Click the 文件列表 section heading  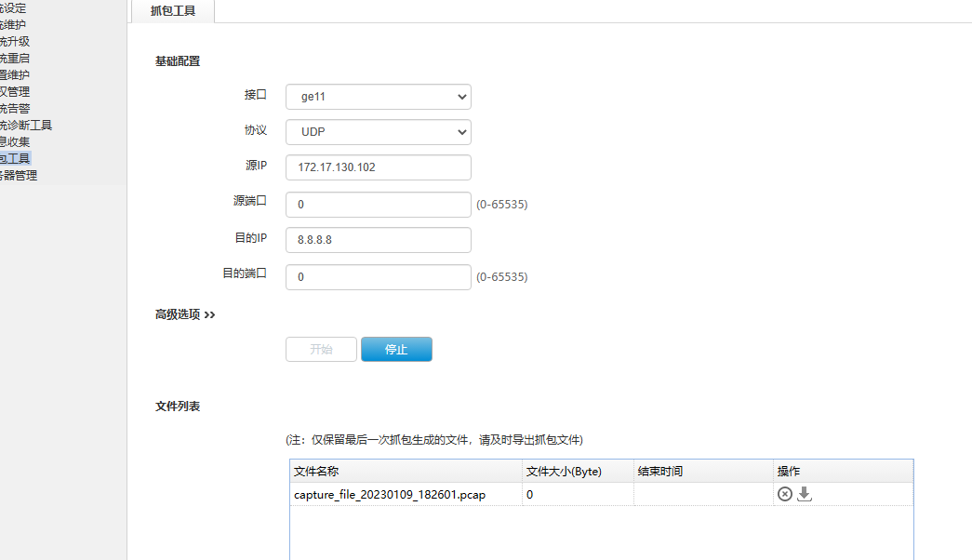click(178, 407)
